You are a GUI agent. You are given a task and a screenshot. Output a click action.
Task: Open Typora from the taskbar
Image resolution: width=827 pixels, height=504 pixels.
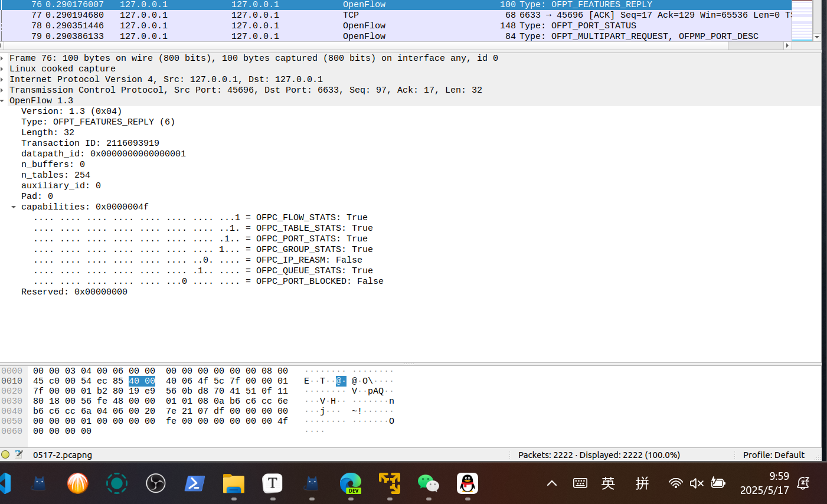coord(273,483)
